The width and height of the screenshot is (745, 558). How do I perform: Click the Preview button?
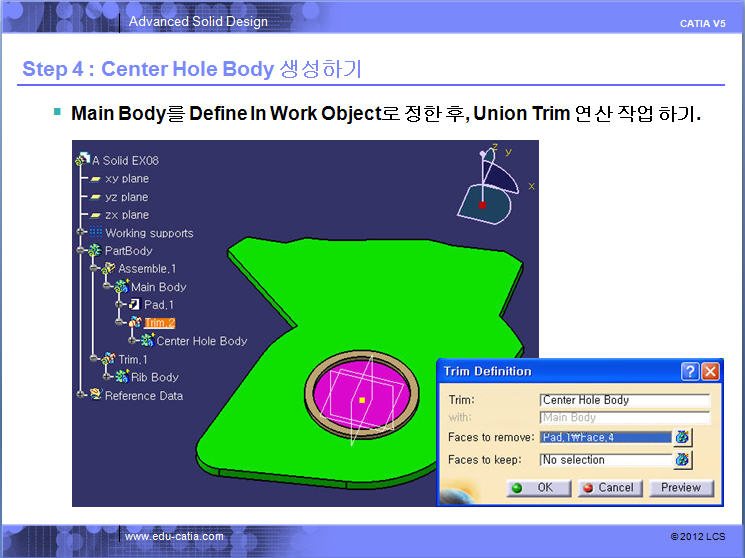pyautogui.click(x=681, y=488)
